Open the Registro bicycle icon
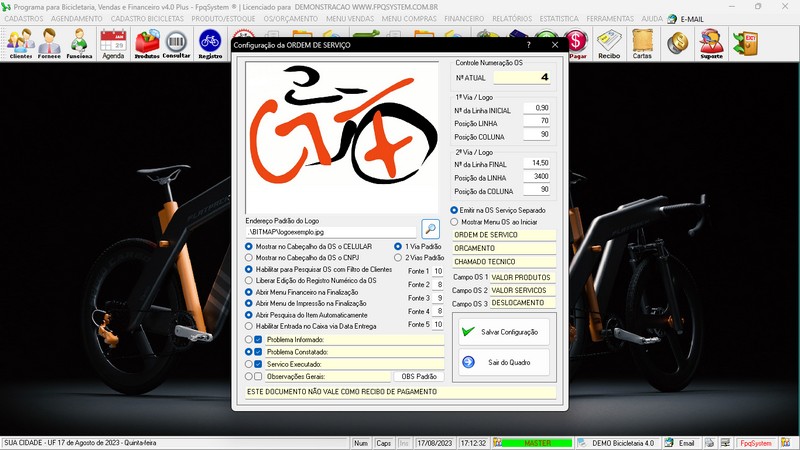800x450 pixels. point(210,43)
